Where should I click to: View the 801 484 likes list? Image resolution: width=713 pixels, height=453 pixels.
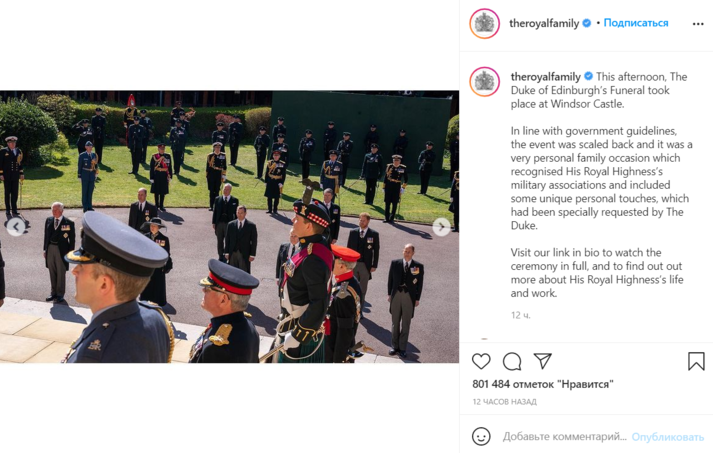point(542,384)
